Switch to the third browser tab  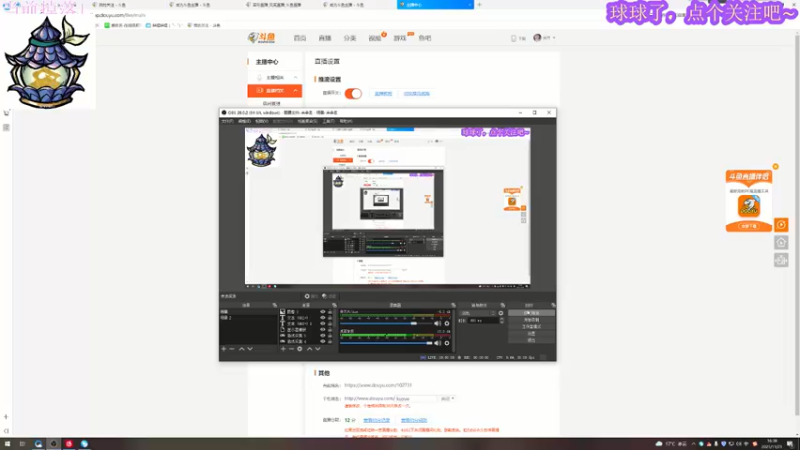tap(282, 5)
